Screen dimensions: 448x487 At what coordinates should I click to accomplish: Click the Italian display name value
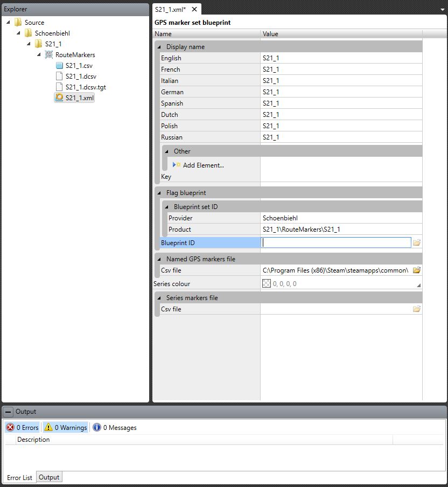pyautogui.click(x=341, y=81)
